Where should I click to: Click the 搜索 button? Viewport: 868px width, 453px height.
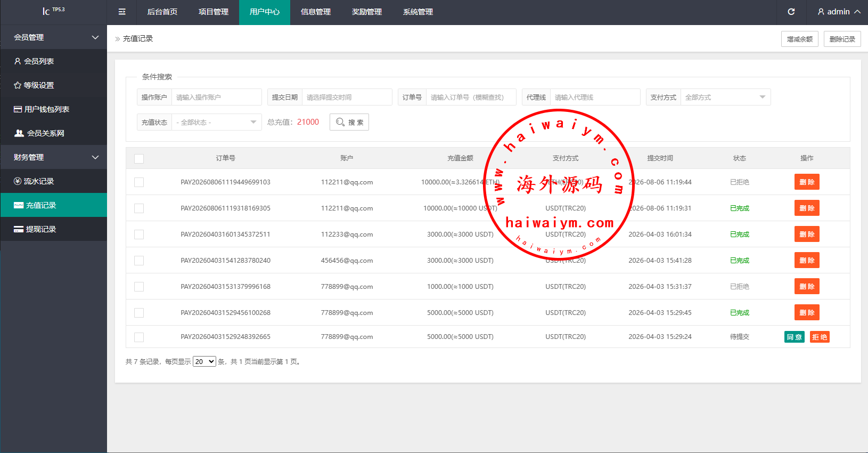click(349, 122)
